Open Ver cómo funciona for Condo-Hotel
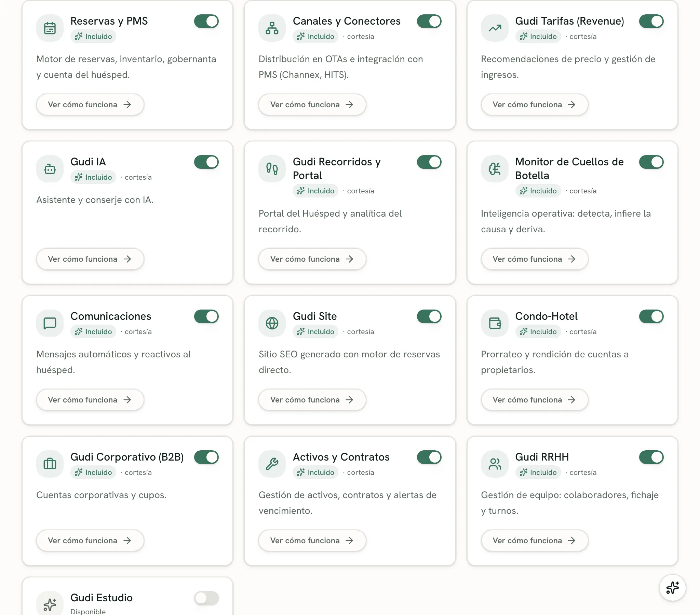 coord(535,400)
